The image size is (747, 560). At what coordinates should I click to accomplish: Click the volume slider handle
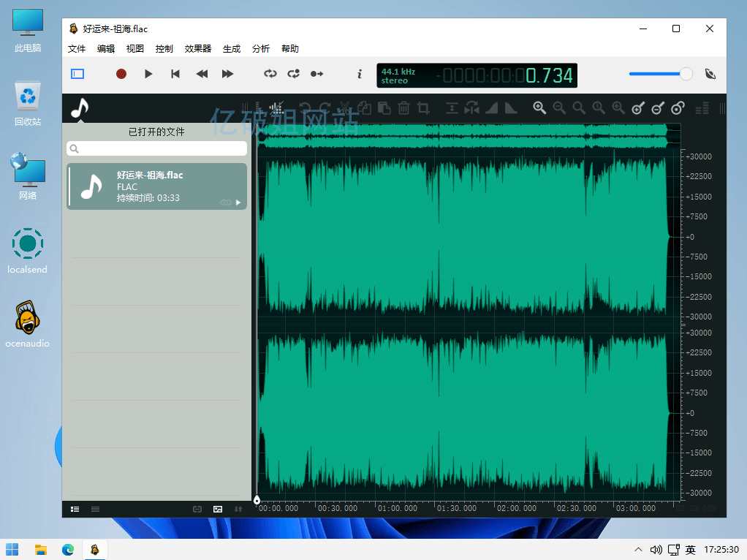[x=686, y=74]
